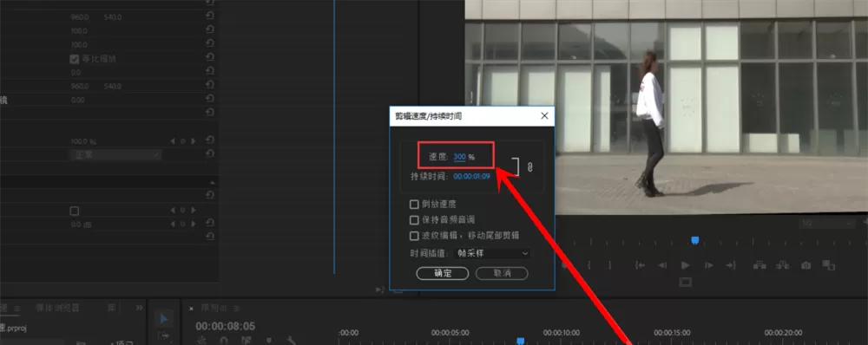The height and width of the screenshot is (345, 868).
Task: Click the .prproj project file name
Action: (x=13, y=328)
